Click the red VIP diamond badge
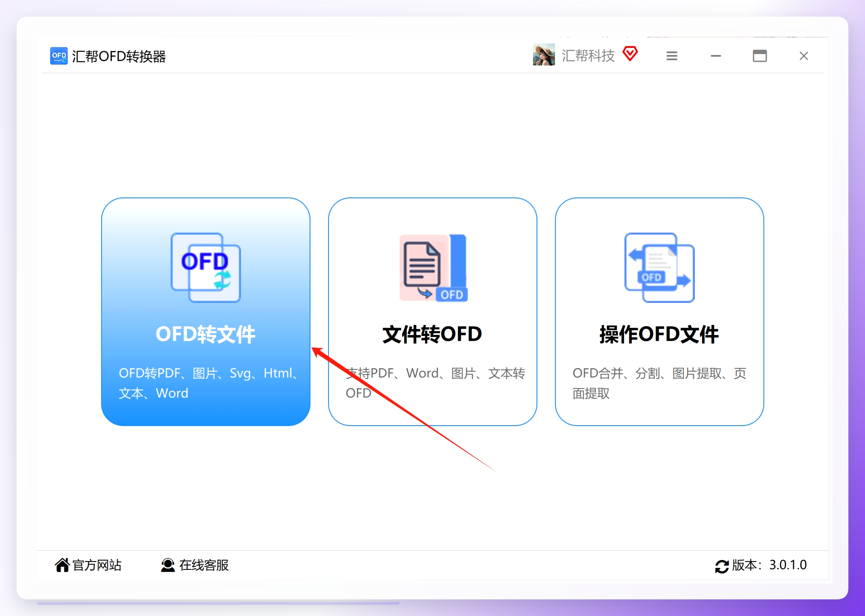865x616 pixels. click(630, 54)
